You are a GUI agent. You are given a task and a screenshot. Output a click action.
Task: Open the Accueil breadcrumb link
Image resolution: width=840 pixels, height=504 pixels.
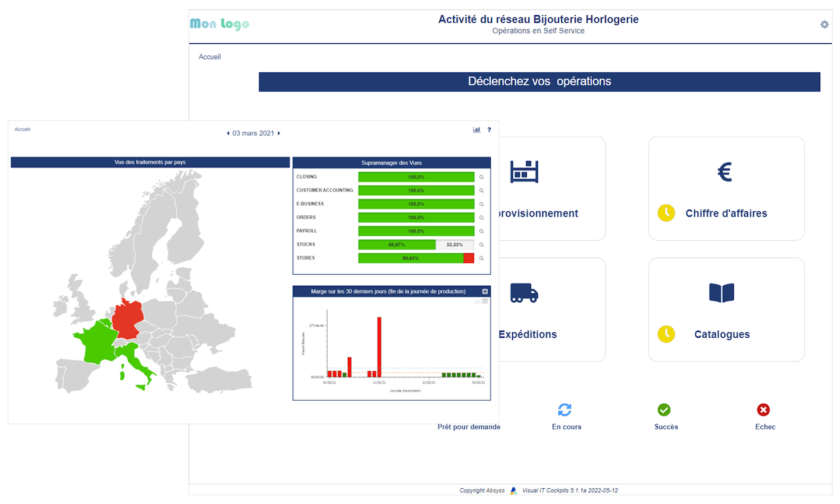pos(209,57)
